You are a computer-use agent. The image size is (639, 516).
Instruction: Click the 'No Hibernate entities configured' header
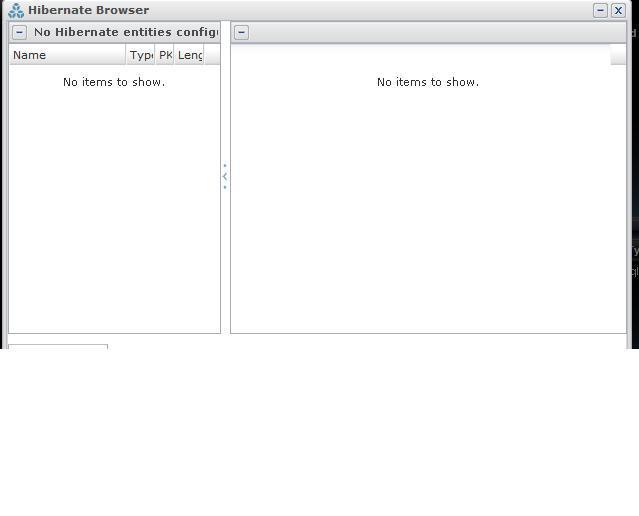[x=125, y=32]
